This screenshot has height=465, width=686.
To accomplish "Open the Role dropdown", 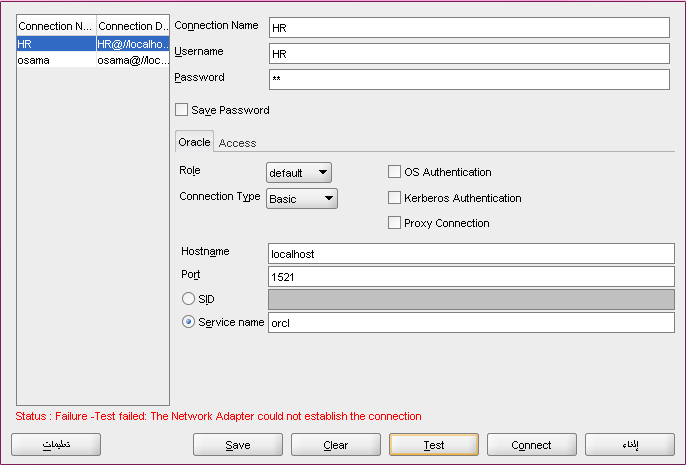I will [298, 173].
